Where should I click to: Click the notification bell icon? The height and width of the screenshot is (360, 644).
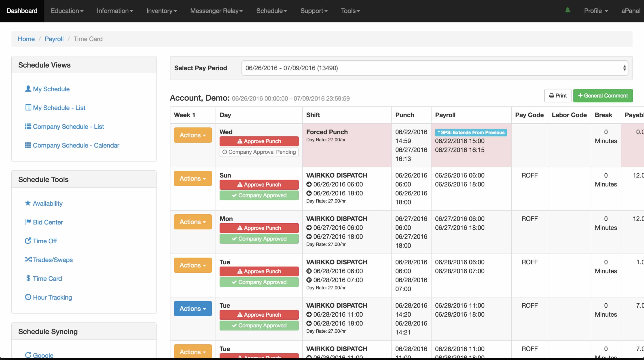coord(568,10)
